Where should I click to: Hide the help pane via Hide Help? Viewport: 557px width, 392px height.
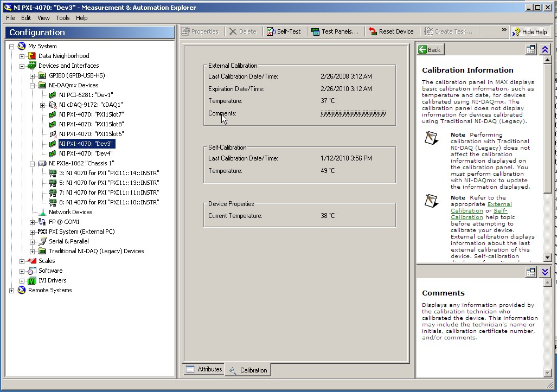[530, 31]
